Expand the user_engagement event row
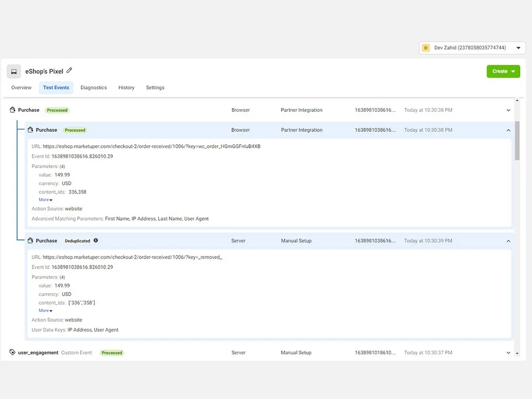The width and height of the screenshot is (532, 399). pos(508,353)
